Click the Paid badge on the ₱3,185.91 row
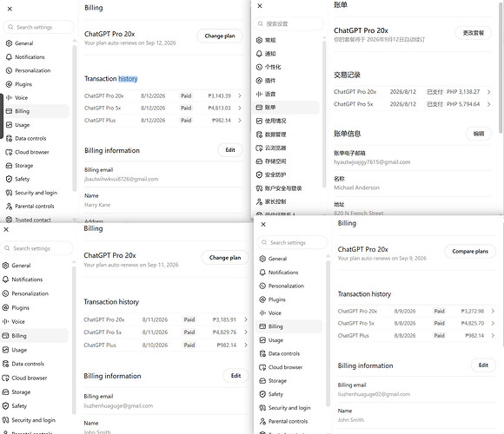 click(x=189, y=319)
